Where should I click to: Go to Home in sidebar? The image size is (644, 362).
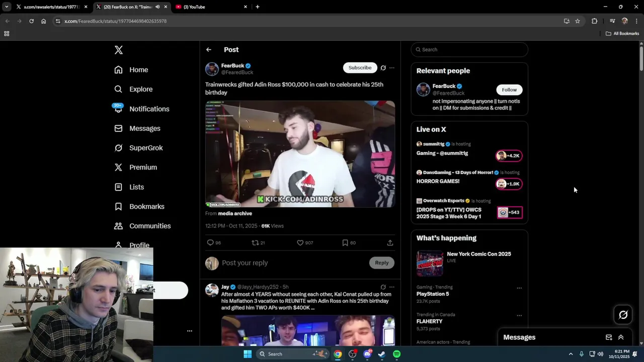point(131,70)
